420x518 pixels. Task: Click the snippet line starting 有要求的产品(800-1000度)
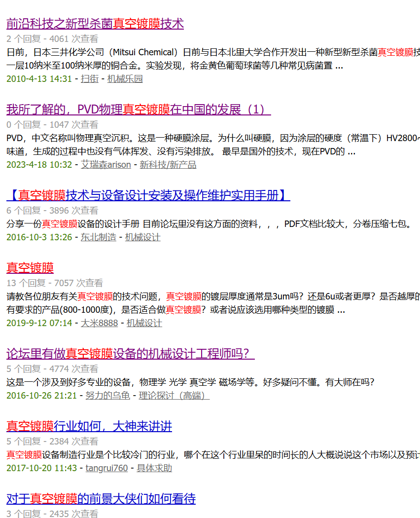pos(175,310)
